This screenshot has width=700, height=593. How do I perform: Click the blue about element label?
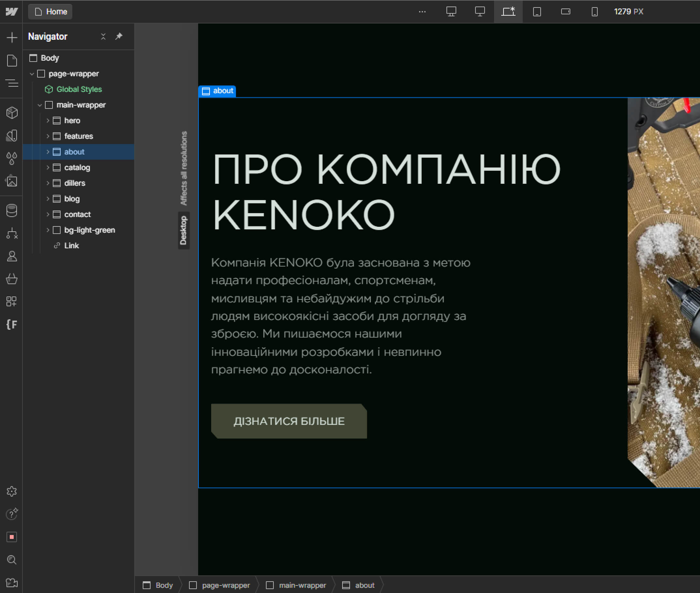click(x=217, y=91)
